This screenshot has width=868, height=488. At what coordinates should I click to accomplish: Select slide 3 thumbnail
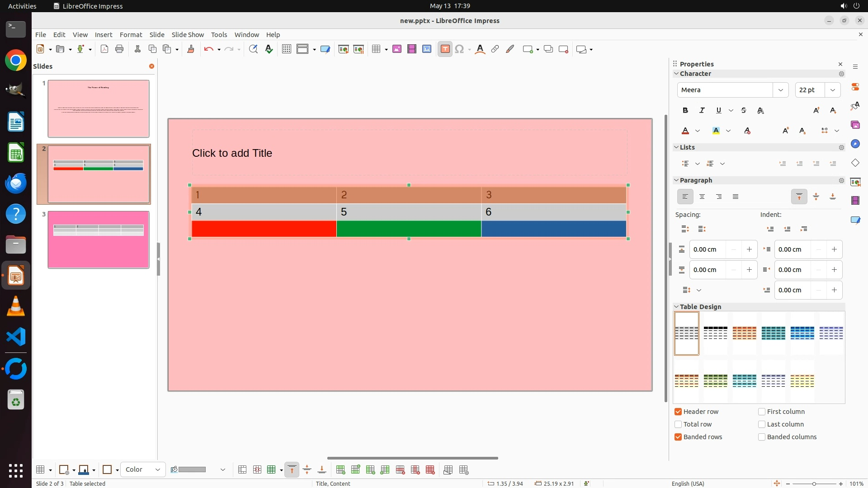[x=98, y=239]
